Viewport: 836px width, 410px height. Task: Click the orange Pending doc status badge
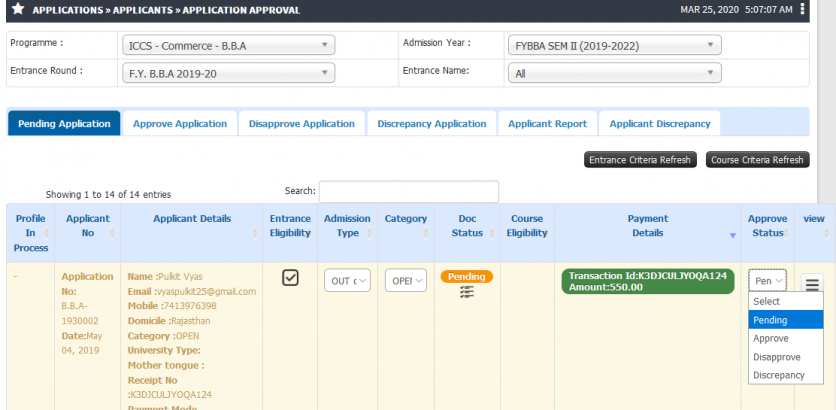pos(467,277)
